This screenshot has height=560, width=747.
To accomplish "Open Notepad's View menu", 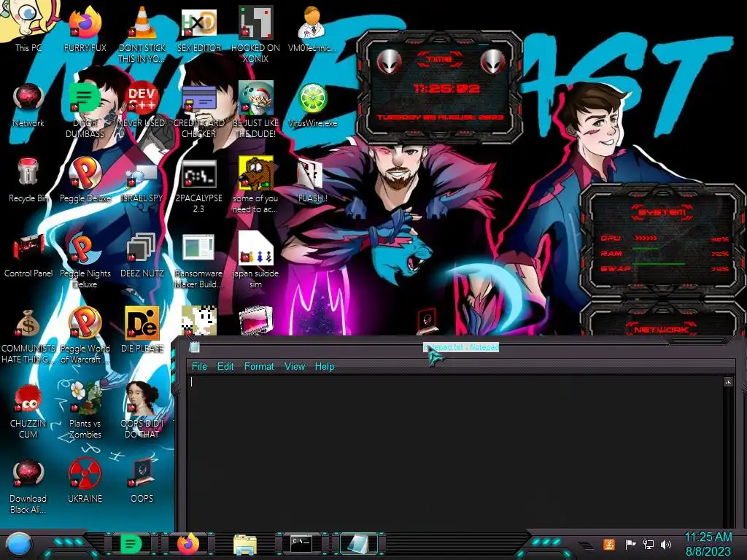I will (x=295, y=366).
